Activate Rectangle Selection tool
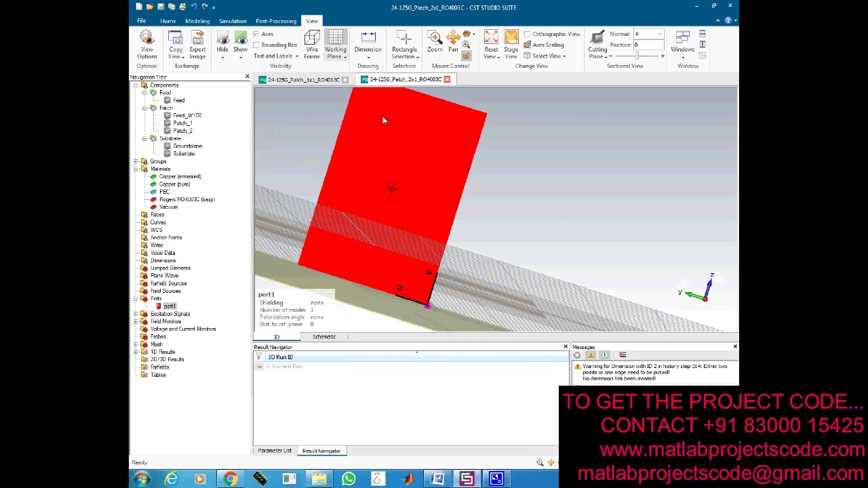This screenshot has width=868, height=488. pyautogui.click(x=404, y=45)
